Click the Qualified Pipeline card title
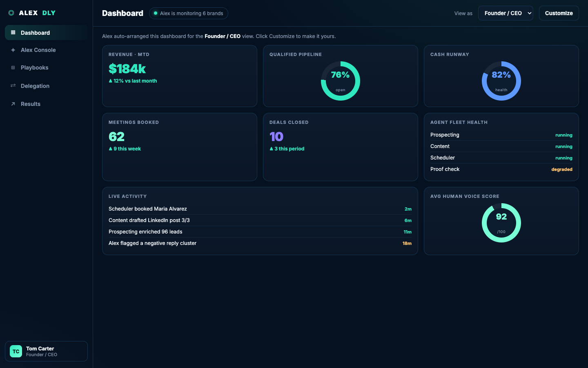 point(296,54)
